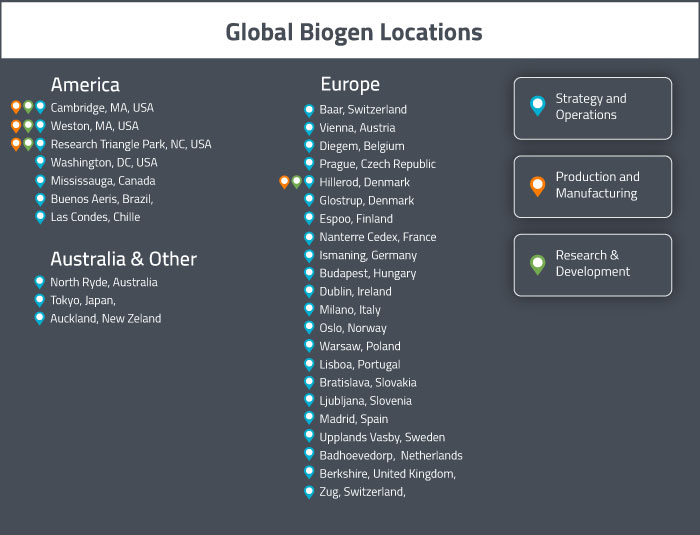Screen dimensions: 700x535
Task: Click the Research Triangle Park, NC, USA text
Action: [131, 144]
